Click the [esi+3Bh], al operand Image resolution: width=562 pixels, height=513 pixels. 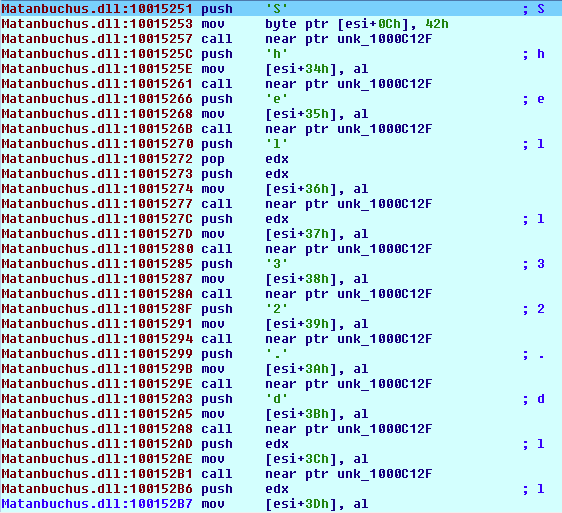(316, 414)
